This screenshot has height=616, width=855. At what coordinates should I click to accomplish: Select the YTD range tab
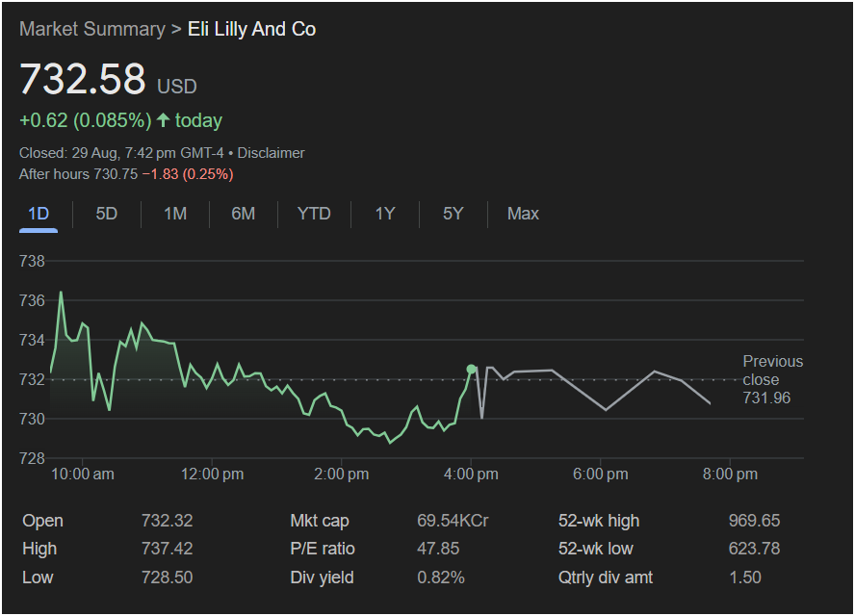click(314, 214)
